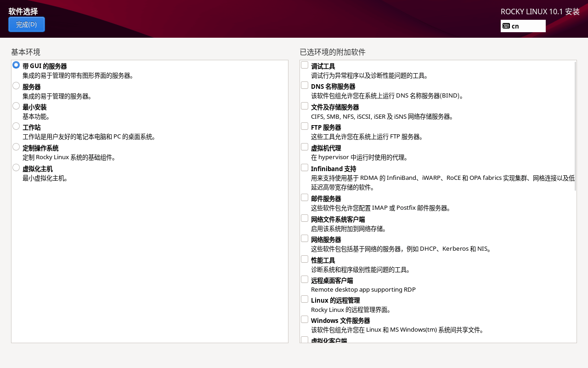Viewport: 588px width, 368px height.
Task: Click the description 定制 Rocky Linux 系统的基础组件。
Action: 69,157
